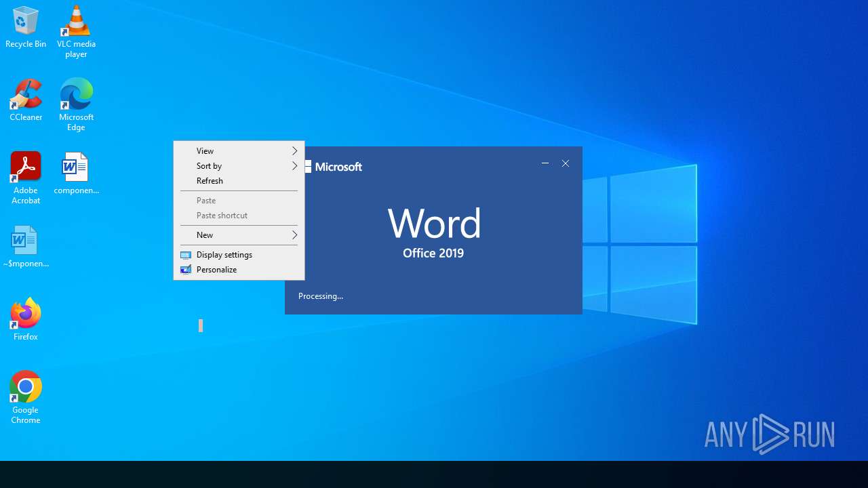Click the Personalize menu icon

(x=186, y=270)
